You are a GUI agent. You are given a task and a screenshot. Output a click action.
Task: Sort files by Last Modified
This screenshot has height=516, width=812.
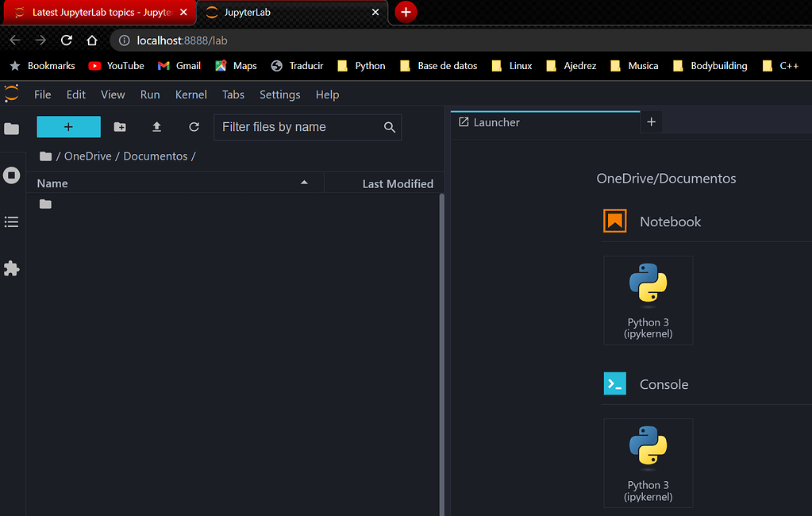click(397, 183)
